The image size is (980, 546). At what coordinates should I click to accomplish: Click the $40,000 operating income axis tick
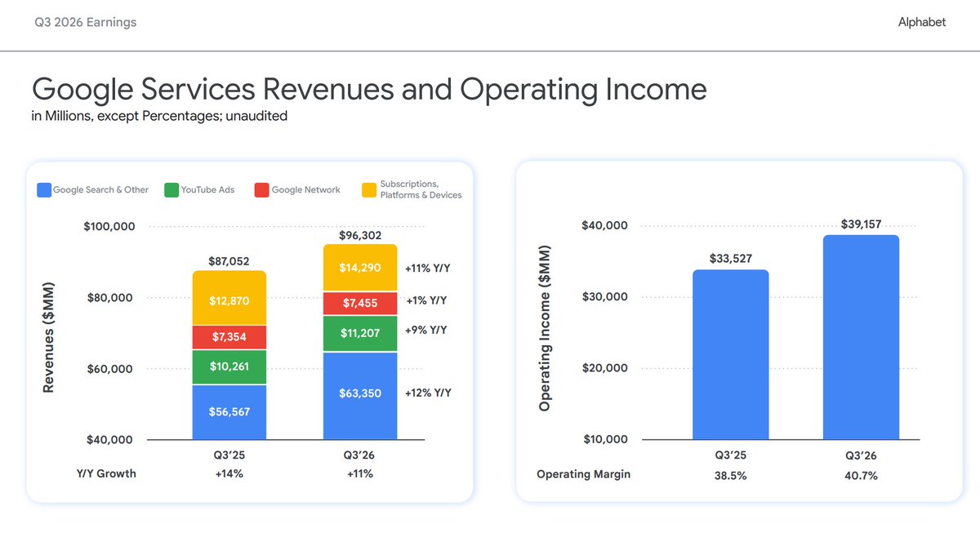point(604,225)
